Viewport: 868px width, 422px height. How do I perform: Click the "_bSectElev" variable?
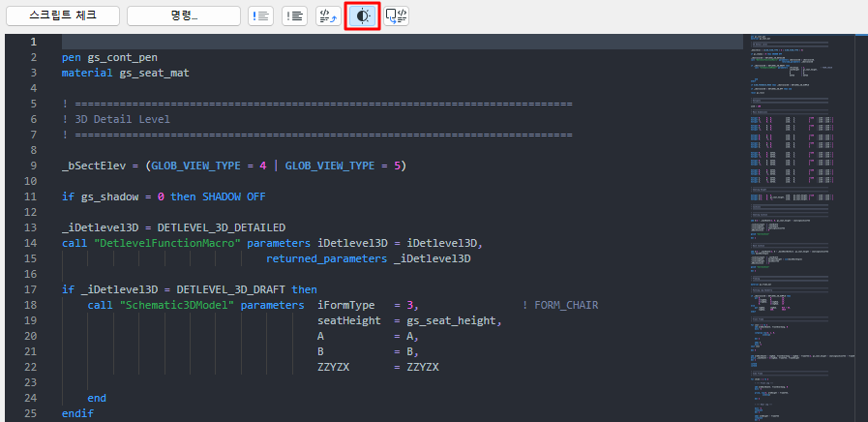pyautogui.click(x=94, y=166)
